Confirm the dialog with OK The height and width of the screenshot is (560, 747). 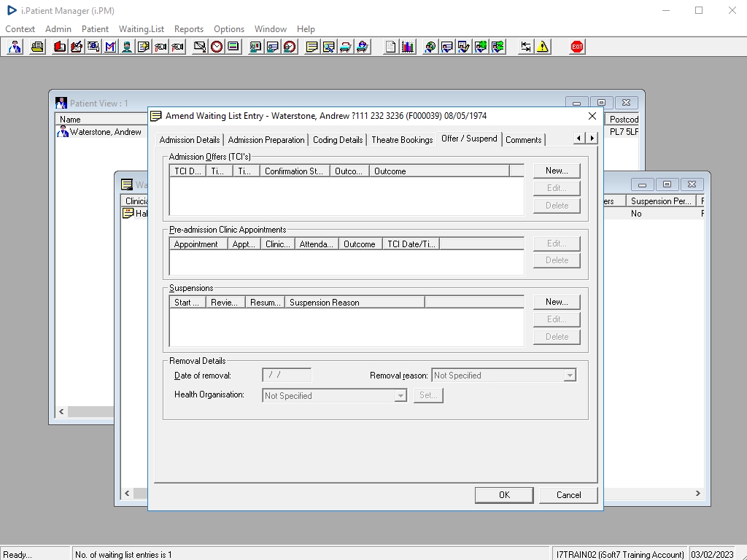504,495
